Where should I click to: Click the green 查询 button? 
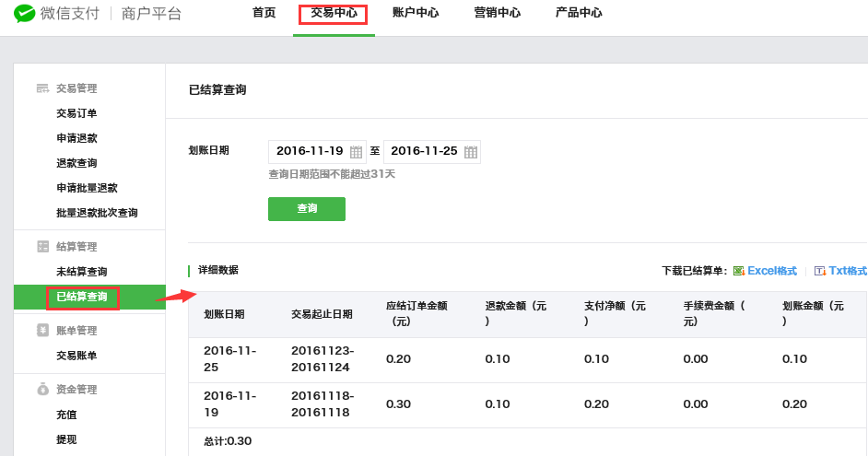pyautogui.click(x=307, y=208)
